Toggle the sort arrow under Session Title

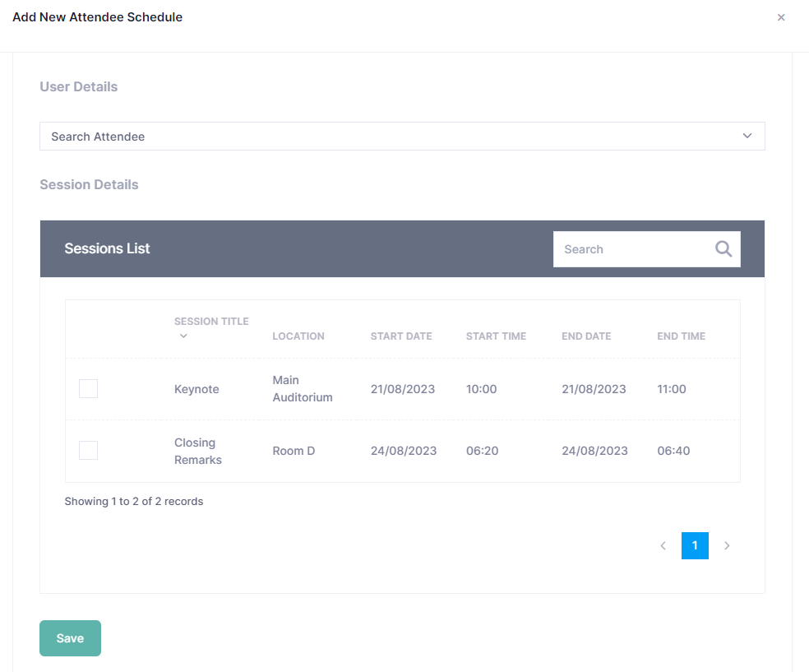183,336
